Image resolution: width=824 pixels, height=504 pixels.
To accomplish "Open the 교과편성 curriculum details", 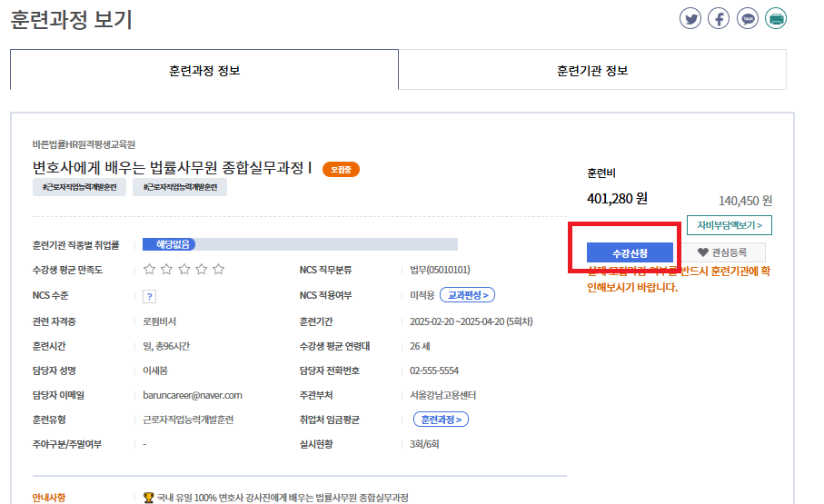I will [x=467, y=295].
